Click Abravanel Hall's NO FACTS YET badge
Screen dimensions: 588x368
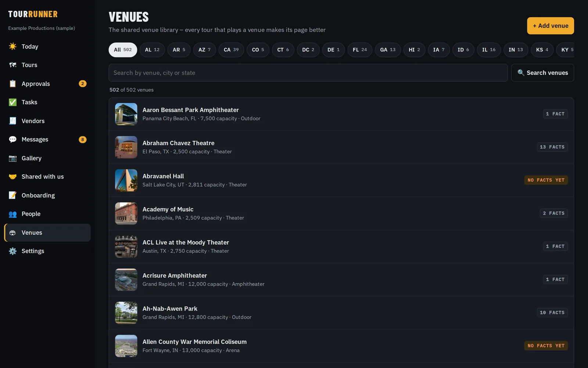point(546,180)
